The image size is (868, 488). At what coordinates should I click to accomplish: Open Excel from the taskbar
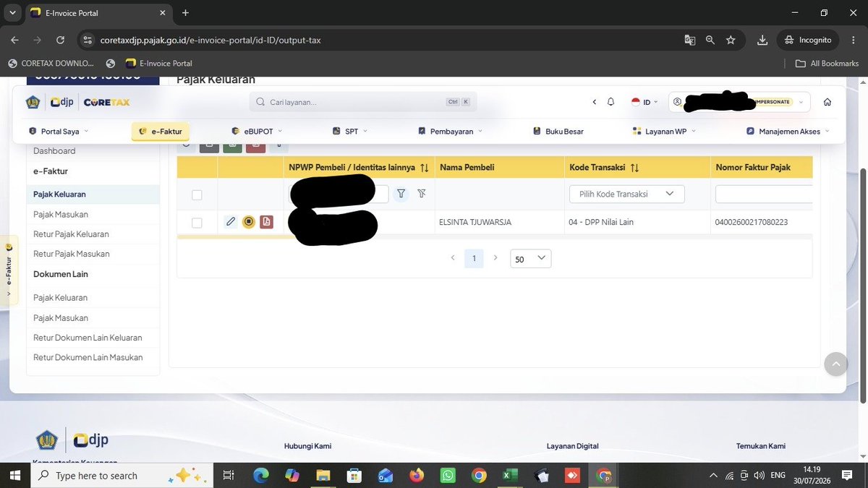coord(510,475)
